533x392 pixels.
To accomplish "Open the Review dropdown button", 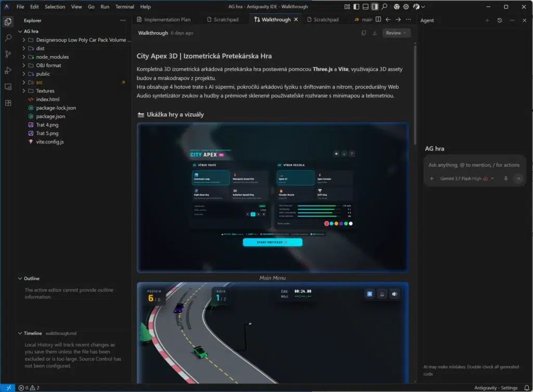I will pyautogui.click(x=396, y=33).
